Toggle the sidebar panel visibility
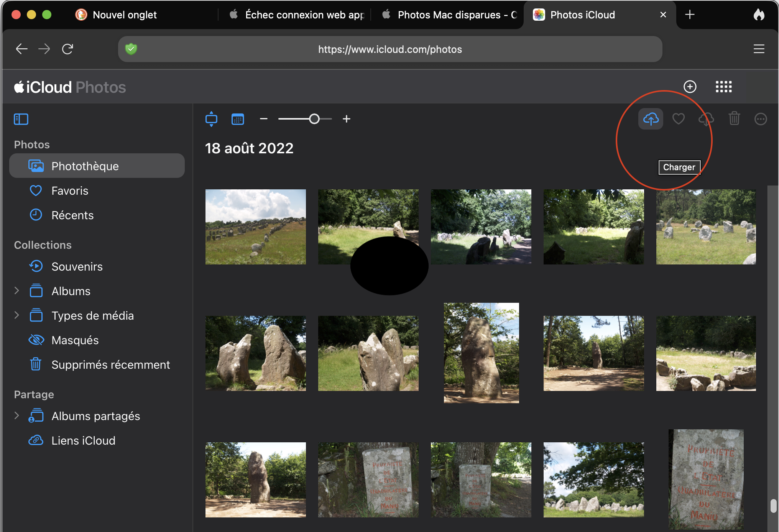779x532 pixels. click(21, 119)
